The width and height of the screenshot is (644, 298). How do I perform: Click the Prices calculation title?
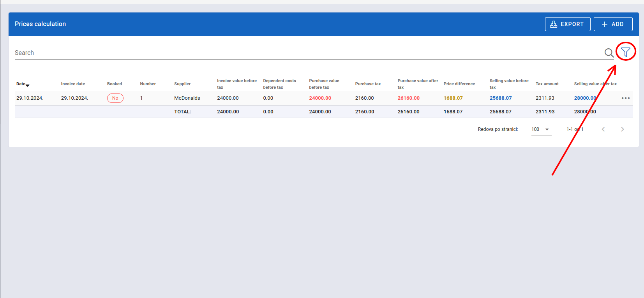tap(40, 24)
